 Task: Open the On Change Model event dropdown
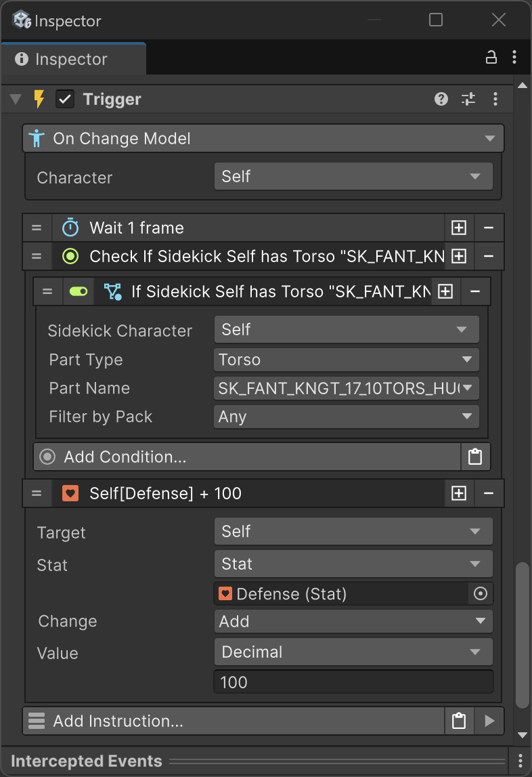[264, 139]
